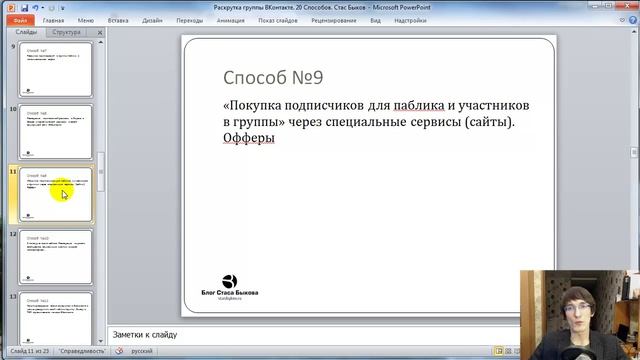Switch to the Меню ribbon tab

[x=86, y=20]
